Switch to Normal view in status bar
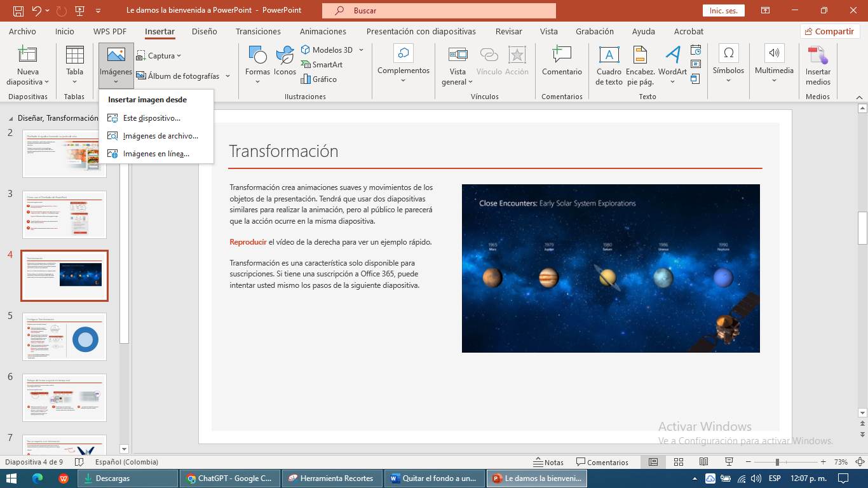868x488 pixels. (653, 462)
